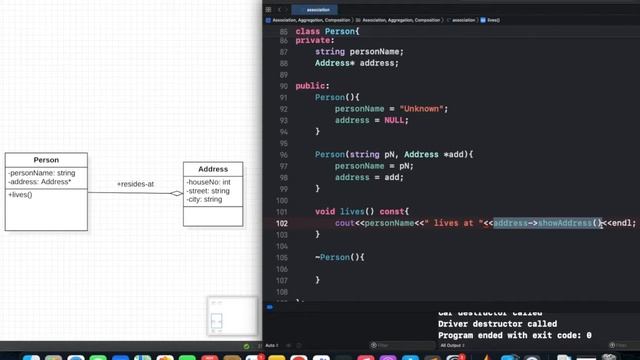Screen dimensions: 640x360
Task: Select the -address: Address* attribute
Action: coord(40,182)
